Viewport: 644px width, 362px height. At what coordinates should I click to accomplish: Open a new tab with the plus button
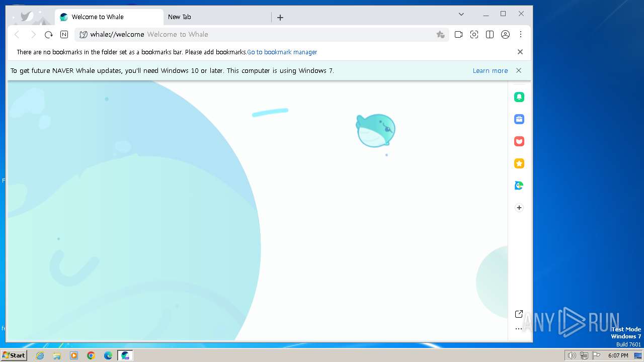pyautogui.click(x=280, y=18)
